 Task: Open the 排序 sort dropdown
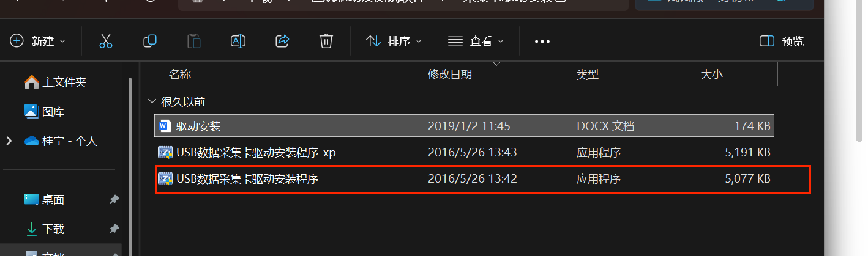pos(394,41)
